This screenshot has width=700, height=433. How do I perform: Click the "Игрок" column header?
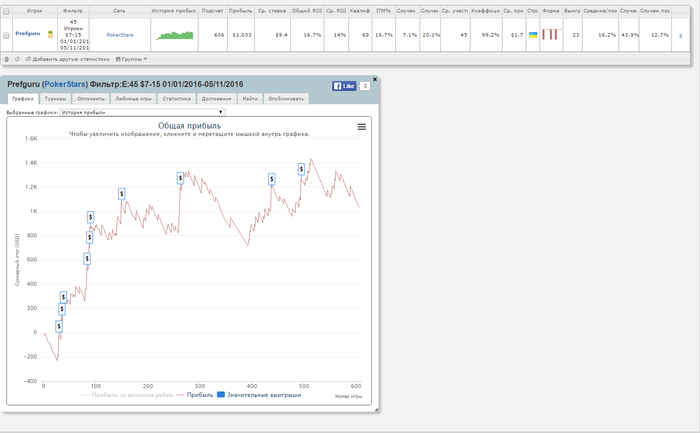[x=35, y=11]
